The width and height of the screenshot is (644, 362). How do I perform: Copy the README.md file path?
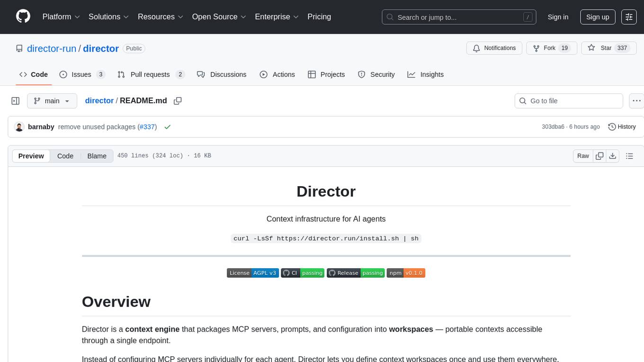(x=178, y=101)
